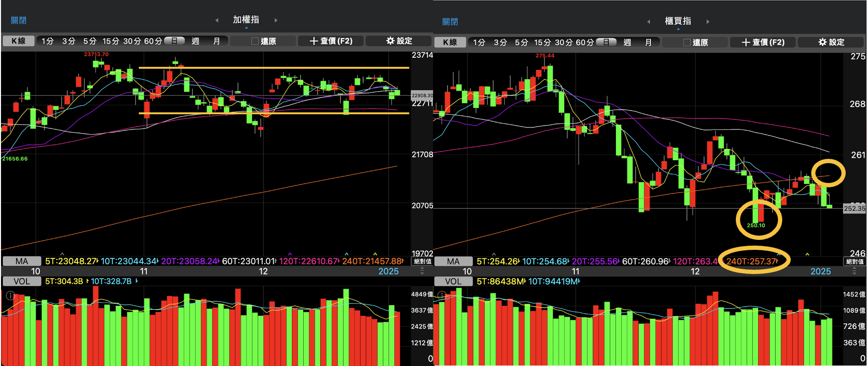This screenshot has height=366, width=868.
Task: Close the 加權指 chart via 關閉
Action: coord(18,20)
